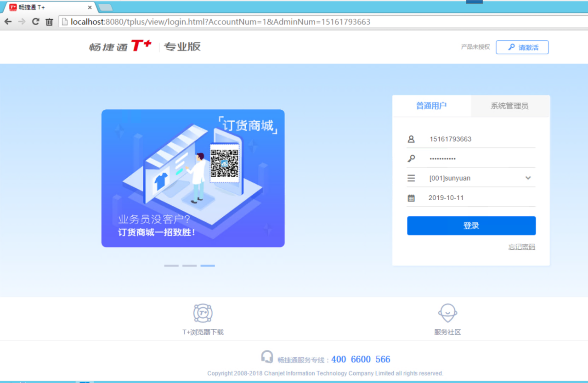The height and width of the screenshot is (383, 588).
Task: Select the 普通用户 tab
Action: [431, 106]
